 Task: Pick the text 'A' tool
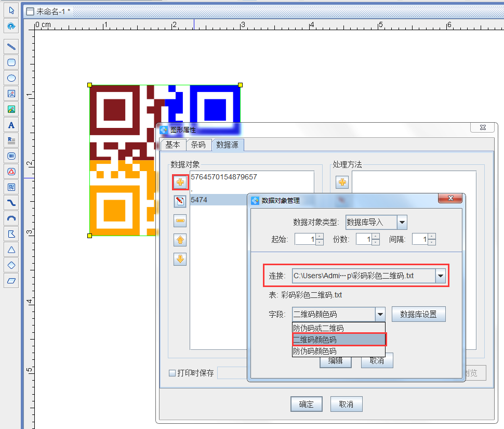[x=11, y=125]
